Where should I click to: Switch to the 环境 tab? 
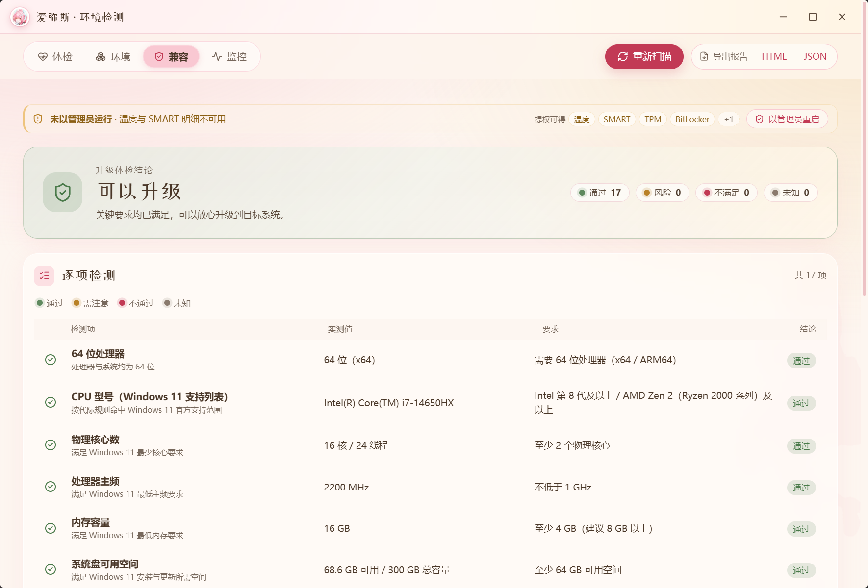click(113, 57)
